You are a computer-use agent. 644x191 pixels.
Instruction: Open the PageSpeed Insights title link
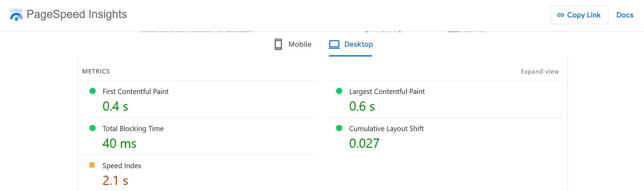77,14
